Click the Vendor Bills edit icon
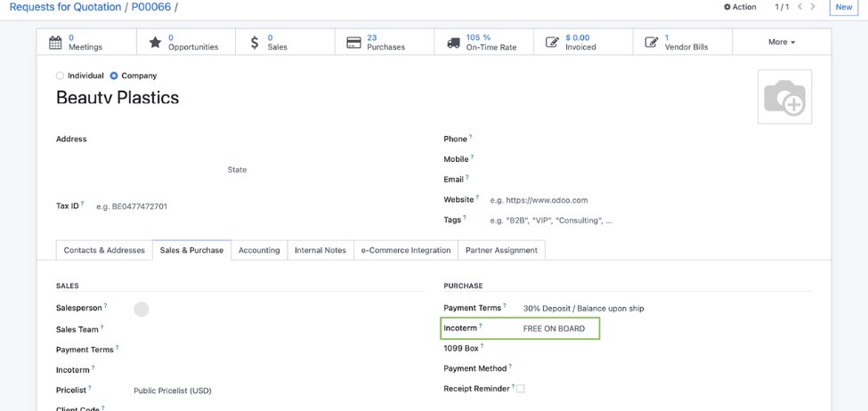The image size is (868, 411). pos(652,42)
